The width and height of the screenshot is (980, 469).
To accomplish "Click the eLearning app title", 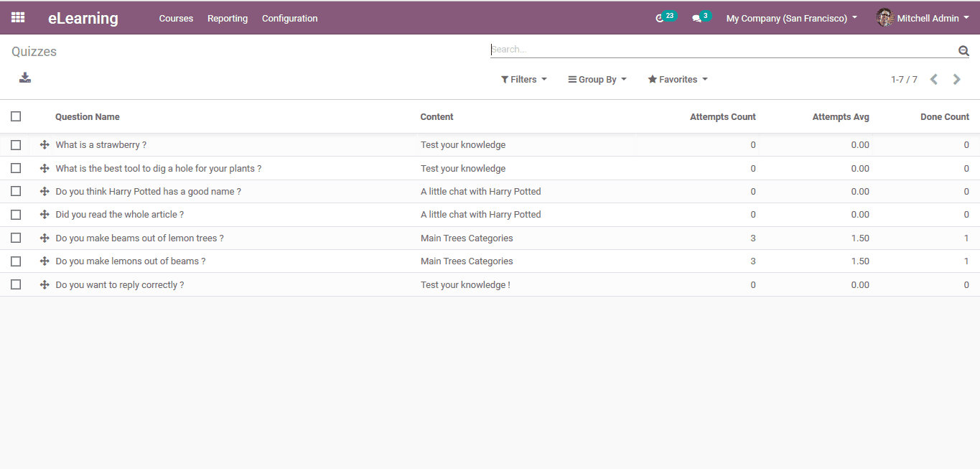I will 83,19.
